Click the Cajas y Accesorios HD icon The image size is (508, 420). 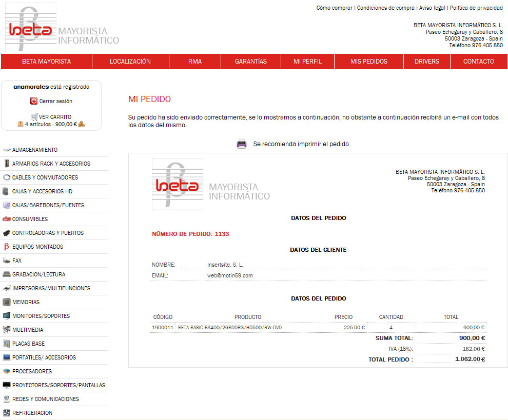(6, 191)
